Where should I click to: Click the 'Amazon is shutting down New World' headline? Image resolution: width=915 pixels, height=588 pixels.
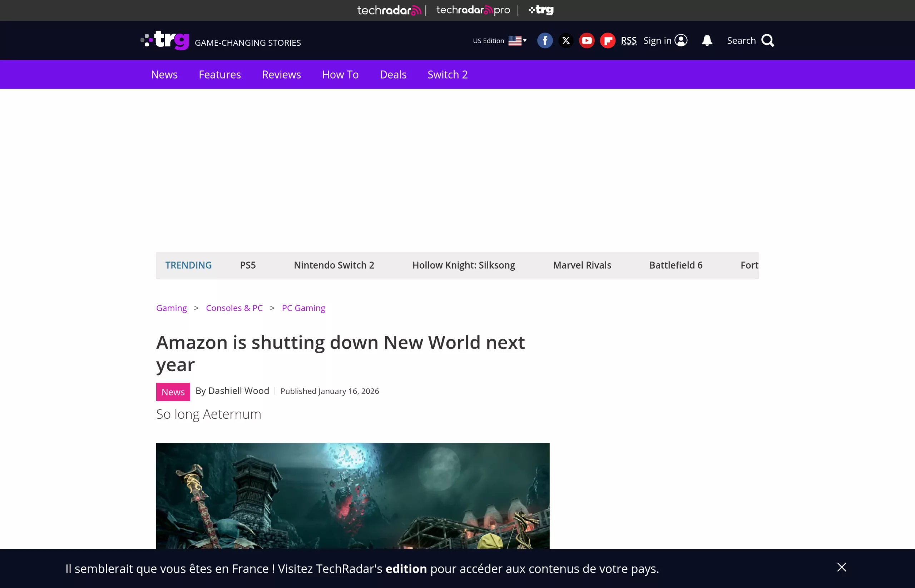[340, 354]
